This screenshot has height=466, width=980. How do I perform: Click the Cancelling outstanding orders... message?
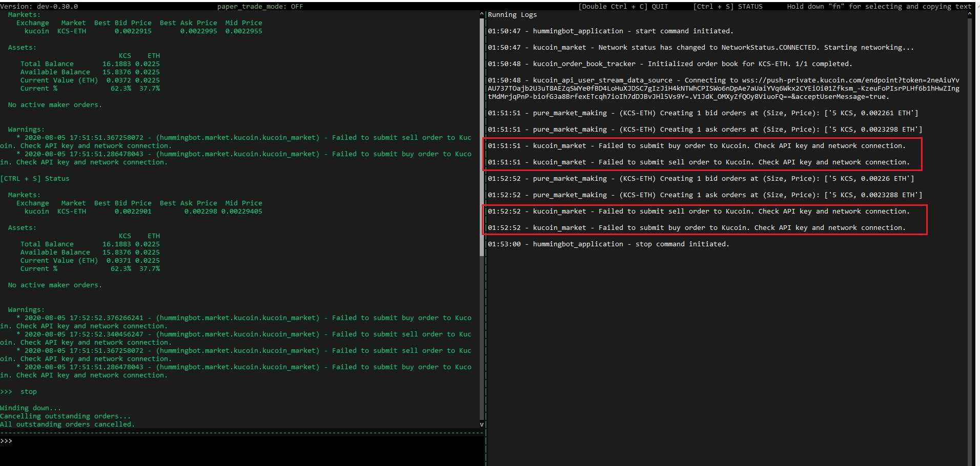point(65,416)
